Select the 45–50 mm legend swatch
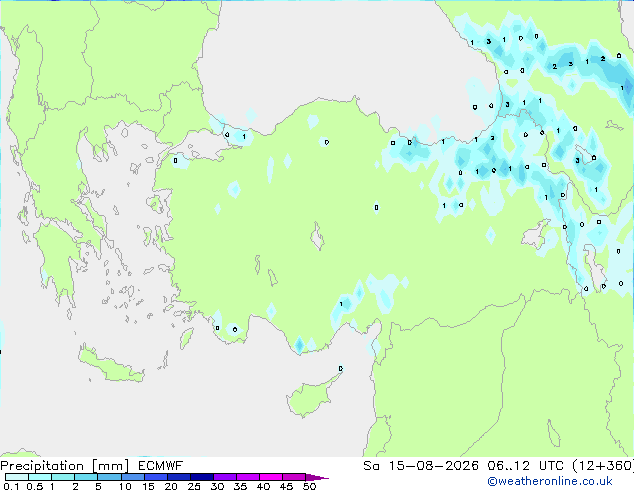Screen dimensions: 634x490 click(294, 477)
